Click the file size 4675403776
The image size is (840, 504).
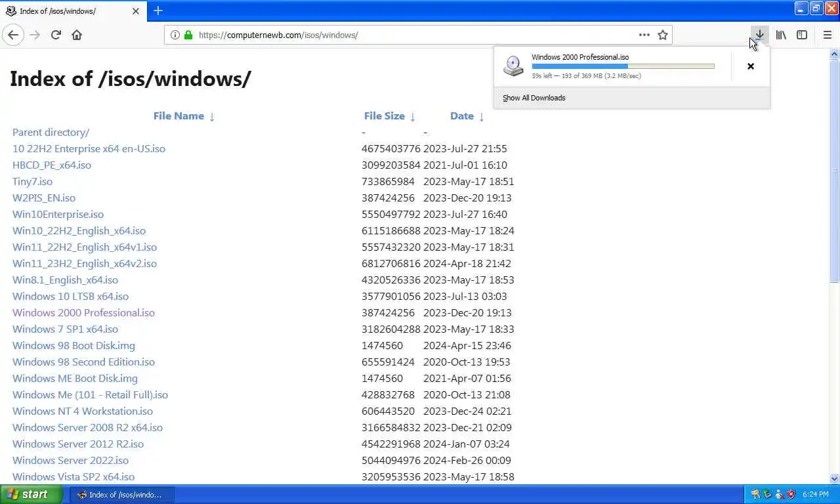[x=390, y=148]
